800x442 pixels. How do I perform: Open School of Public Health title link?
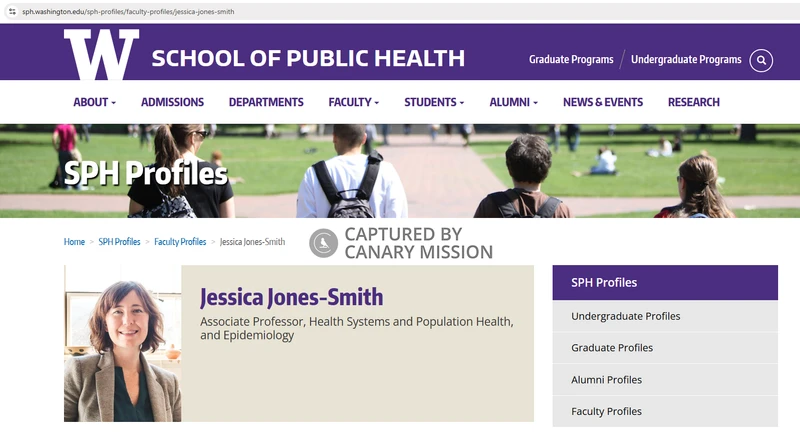click(308, 58)
